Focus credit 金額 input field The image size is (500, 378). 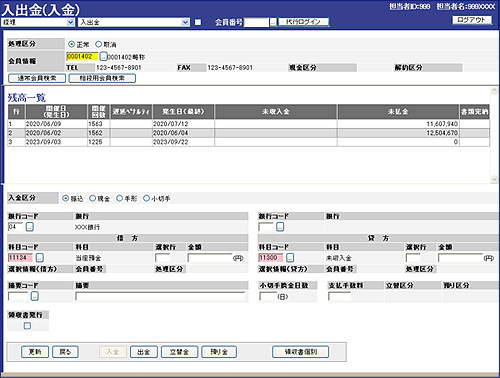[x=460, y=258]
